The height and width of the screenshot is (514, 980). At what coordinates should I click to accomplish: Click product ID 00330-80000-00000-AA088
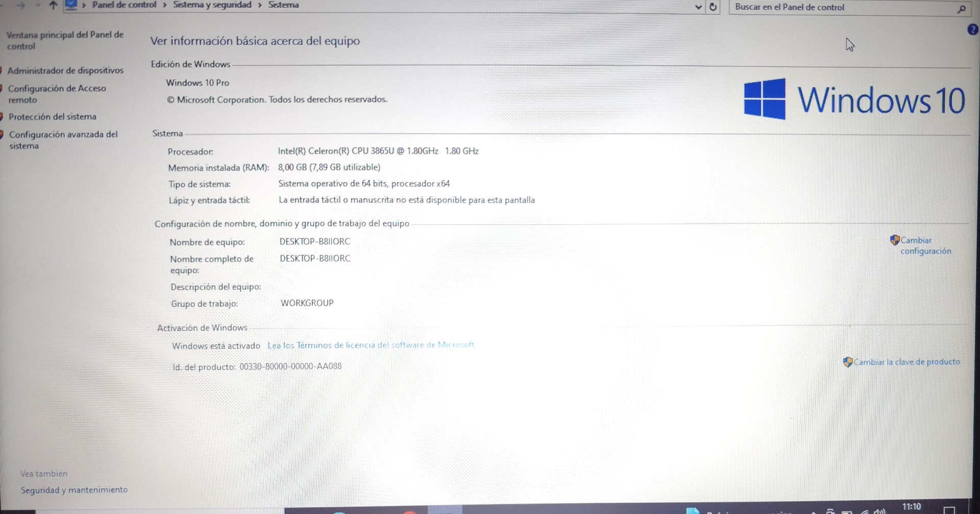pos(290,366)
